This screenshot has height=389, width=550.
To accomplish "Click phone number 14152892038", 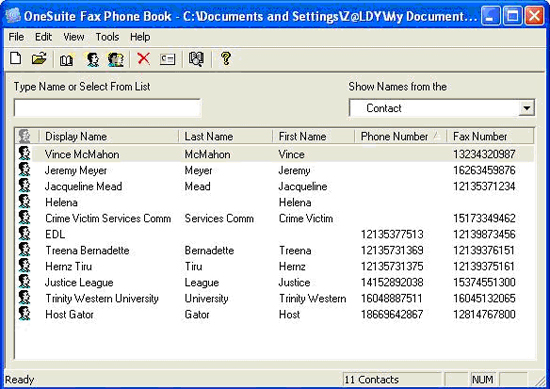I will point(392,282).
